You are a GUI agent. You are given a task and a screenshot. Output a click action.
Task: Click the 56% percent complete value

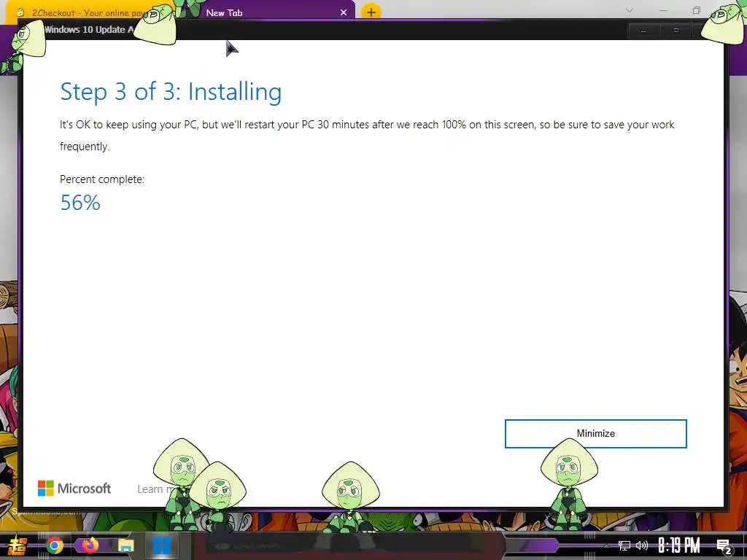[80, 203]
